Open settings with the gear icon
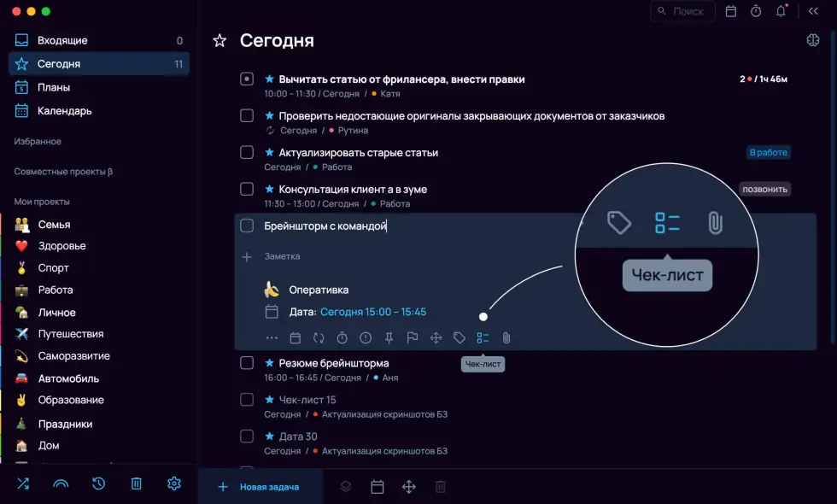 point(173,483)
